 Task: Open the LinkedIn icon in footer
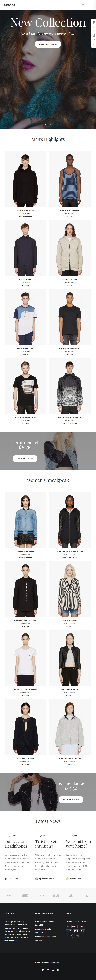58,969
